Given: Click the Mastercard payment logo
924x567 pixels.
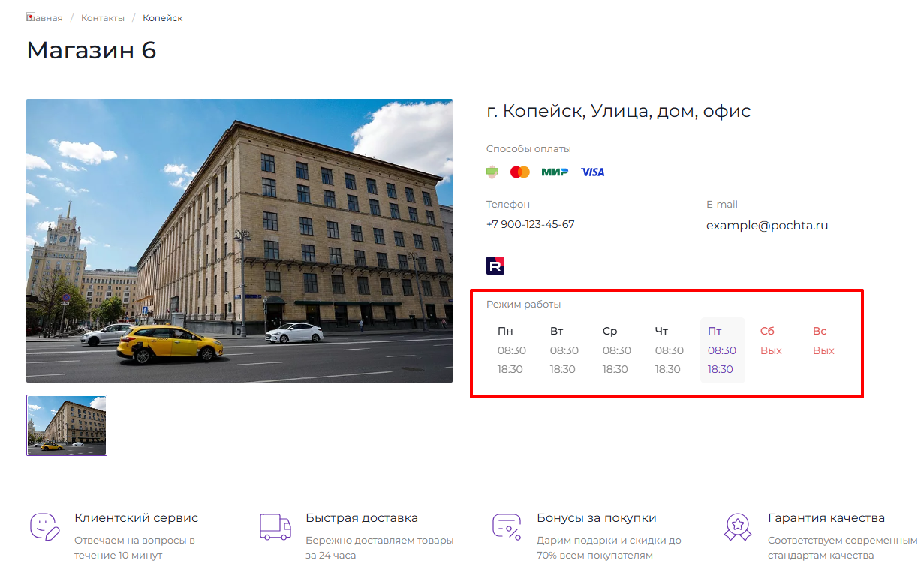Looking at the screenshot, I should pos(520,172).
